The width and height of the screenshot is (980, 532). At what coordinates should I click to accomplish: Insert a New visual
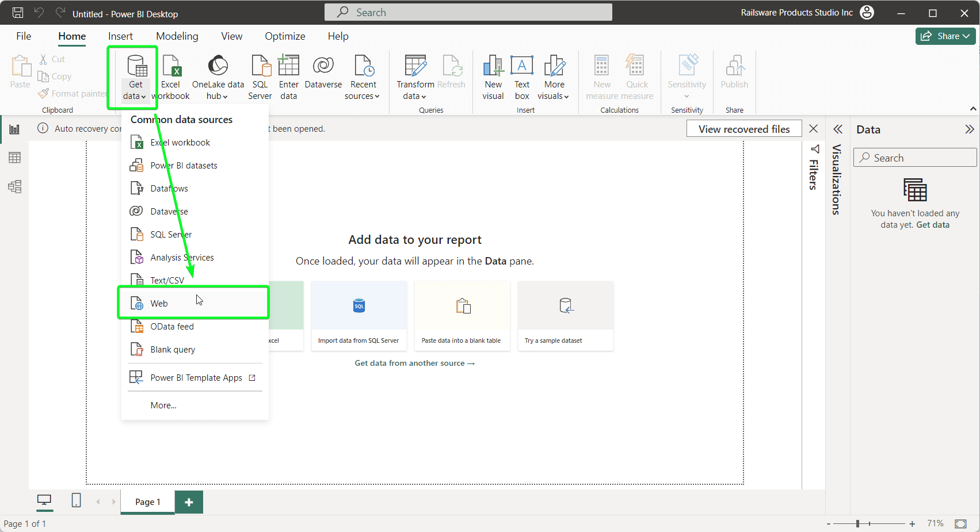click(493, 78)
